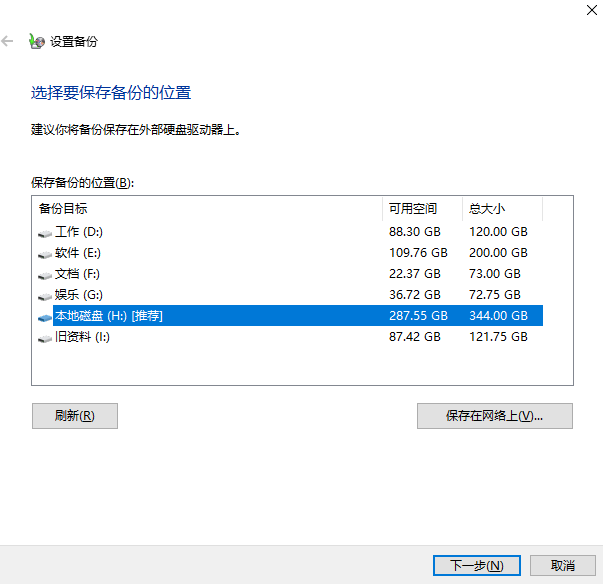The height and width of the screenshot is (584, 603).
Task: Click the blue drive icon for 本地磁盘 (H:)
Action: [x=45, y=318]
